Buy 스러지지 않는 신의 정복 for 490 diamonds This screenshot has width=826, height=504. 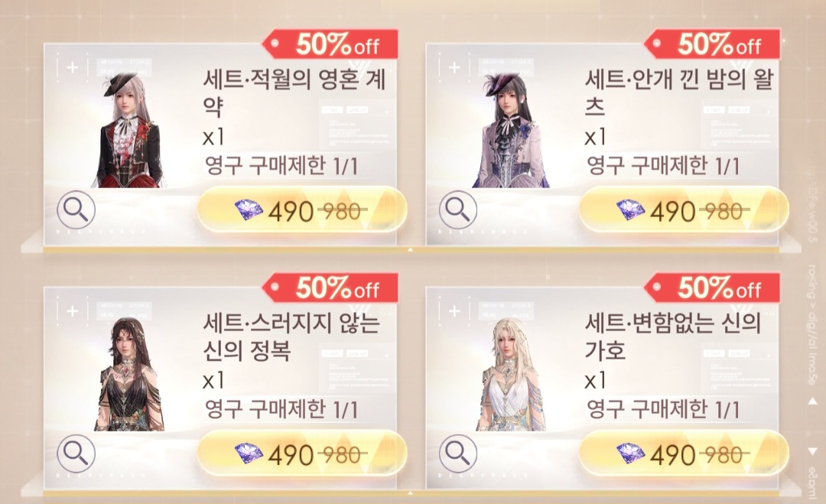coord(302,454)
